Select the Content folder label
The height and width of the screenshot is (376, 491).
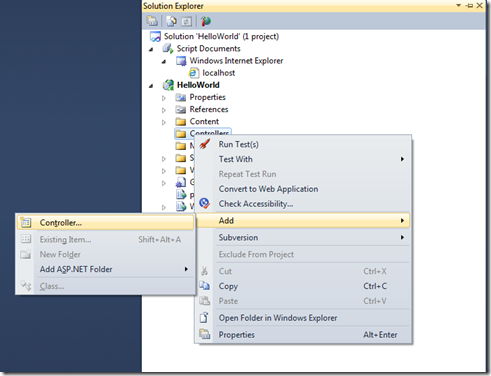tap(204, 121)
